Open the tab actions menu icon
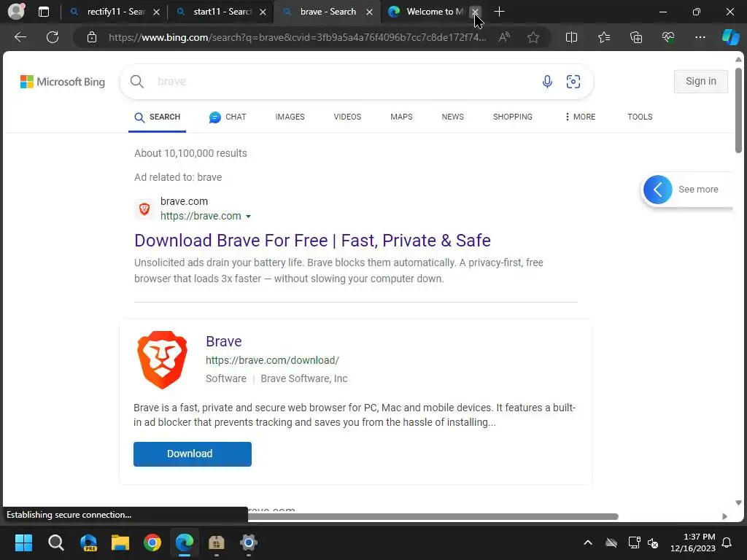This screenshot has width=747, height=560. point(44,12)
